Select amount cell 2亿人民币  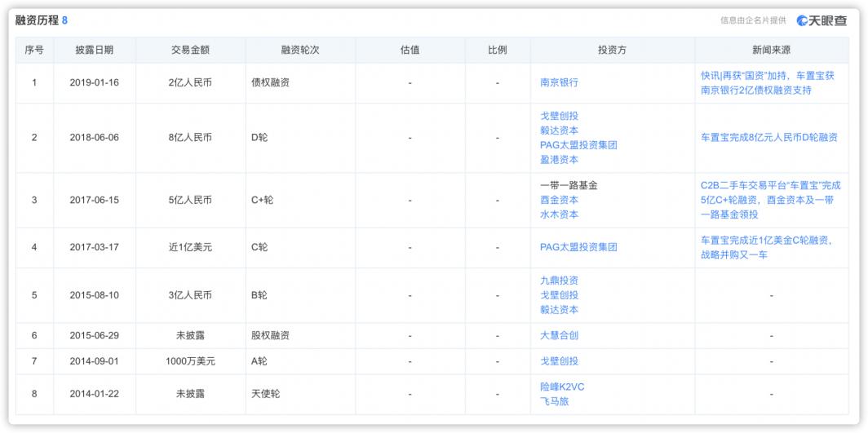coord(190,82)
